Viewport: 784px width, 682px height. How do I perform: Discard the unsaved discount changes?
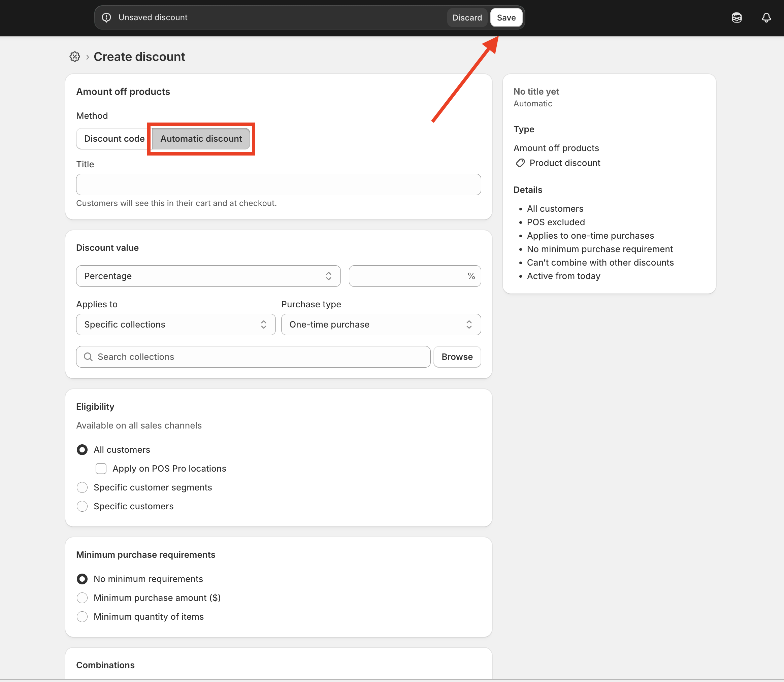tap(467, 18)
